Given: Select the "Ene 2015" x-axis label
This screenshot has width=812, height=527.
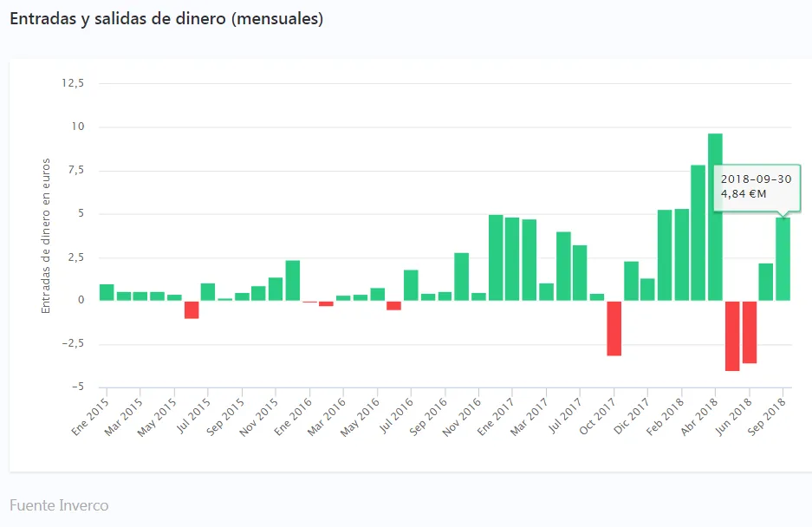Looking at the screenshot, I should (92, 415).
